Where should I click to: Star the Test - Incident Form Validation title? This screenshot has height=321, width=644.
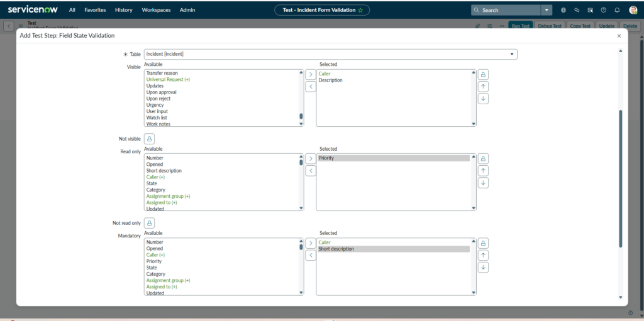[360, 10]
